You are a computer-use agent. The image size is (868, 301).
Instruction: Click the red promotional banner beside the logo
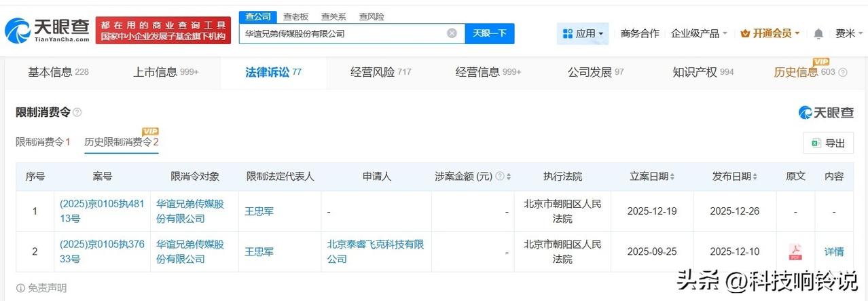[163, 31]
